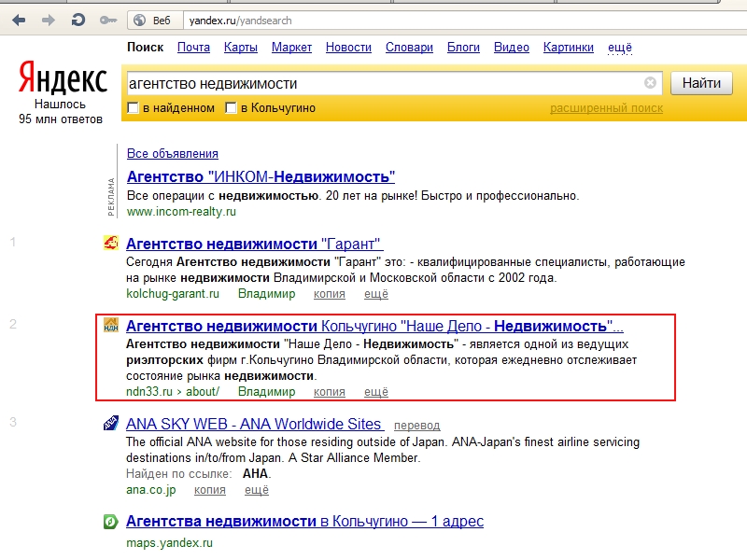Open ANA SKY WEB - ANA Worldwide Sites
747x560 pixels.
point(253,424)
